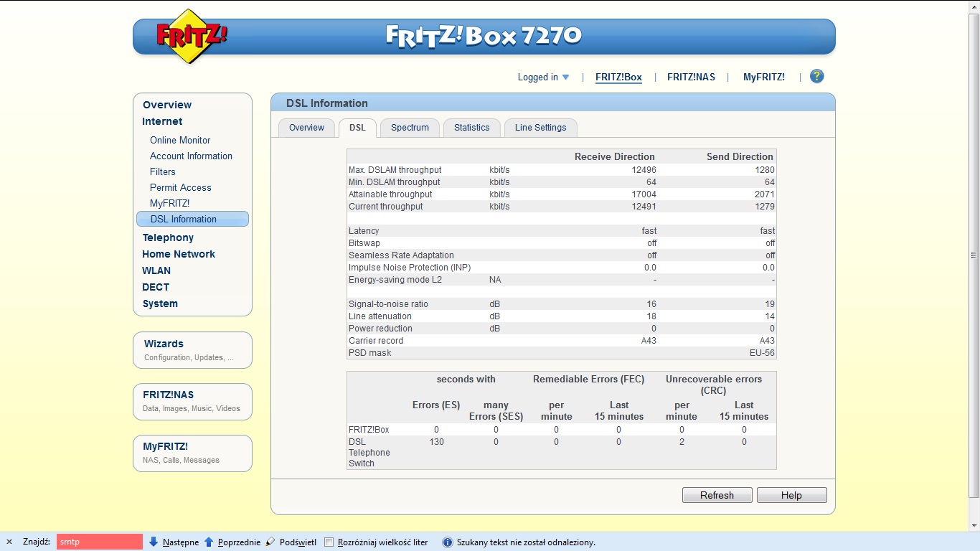Screen dimensions: 980x551
Task: Open the FRITZ!Box top link
Action: coord(618,77)
